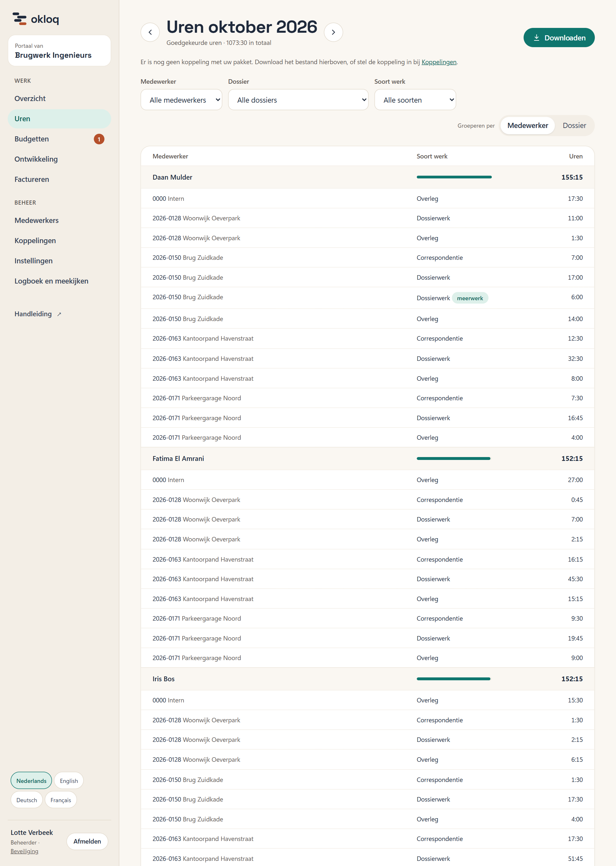Go to next month with right chevron

(333, 32)
